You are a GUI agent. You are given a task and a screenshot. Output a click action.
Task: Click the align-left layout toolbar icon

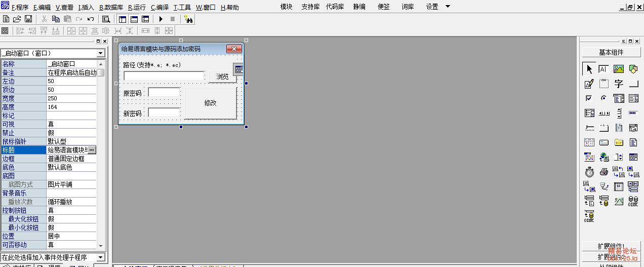(x=20, y=31)
